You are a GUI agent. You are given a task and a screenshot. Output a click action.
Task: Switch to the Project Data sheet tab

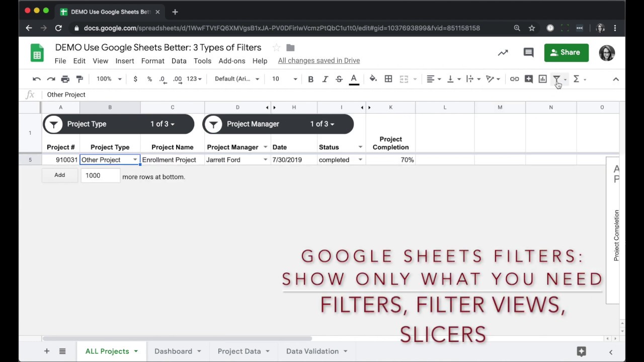tap(239, 351)
